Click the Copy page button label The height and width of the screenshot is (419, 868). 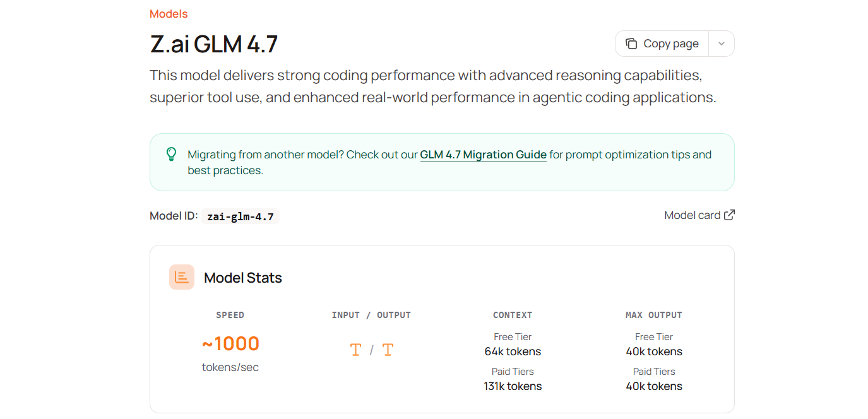671,44
